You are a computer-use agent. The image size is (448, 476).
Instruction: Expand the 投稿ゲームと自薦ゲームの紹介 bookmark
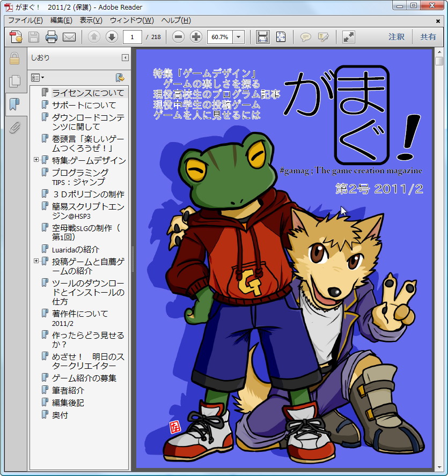click(x=36, y=261)
